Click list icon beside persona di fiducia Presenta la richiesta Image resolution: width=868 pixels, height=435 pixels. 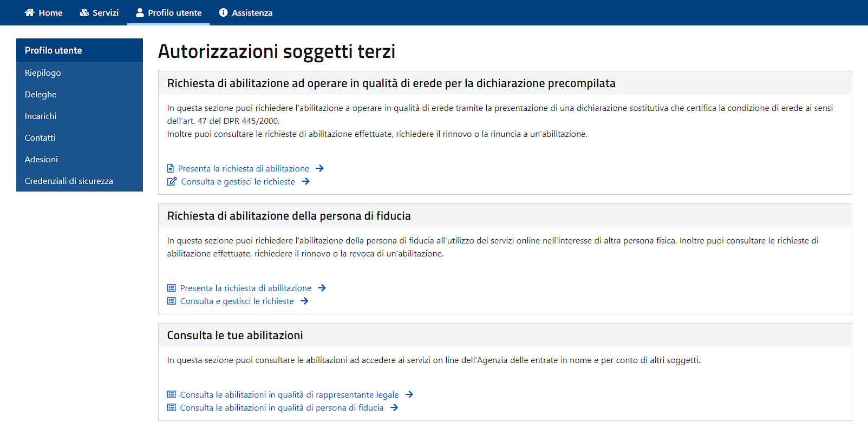pyautogui.click(x=172, y=288)
